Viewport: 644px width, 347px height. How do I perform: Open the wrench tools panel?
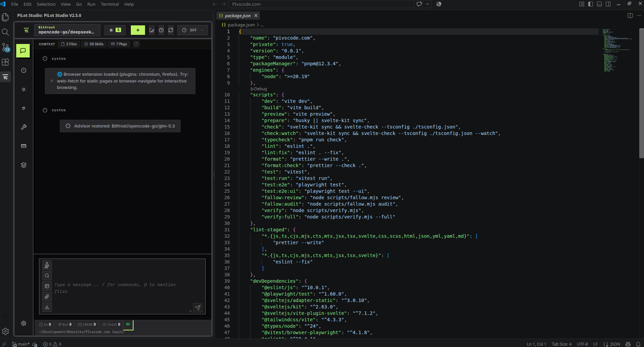[x=24, y=127]
